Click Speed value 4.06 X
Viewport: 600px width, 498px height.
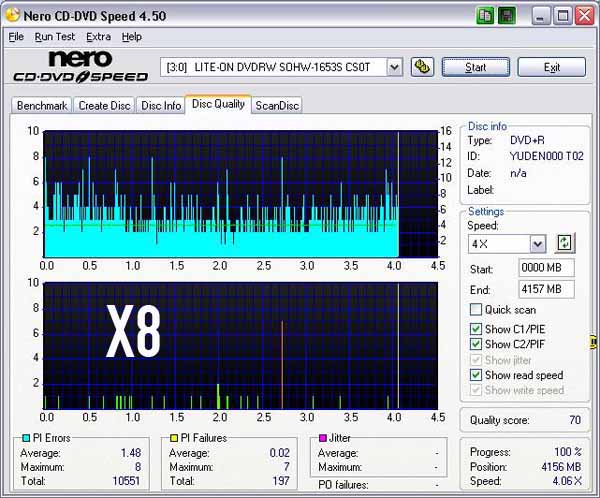567,481
